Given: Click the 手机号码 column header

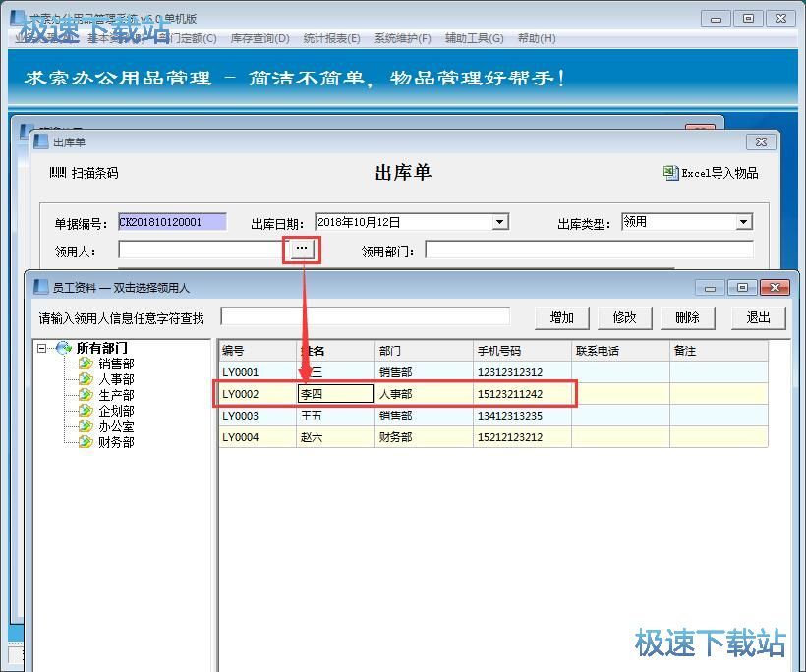Looking at the screenshot, I should 522,351.
